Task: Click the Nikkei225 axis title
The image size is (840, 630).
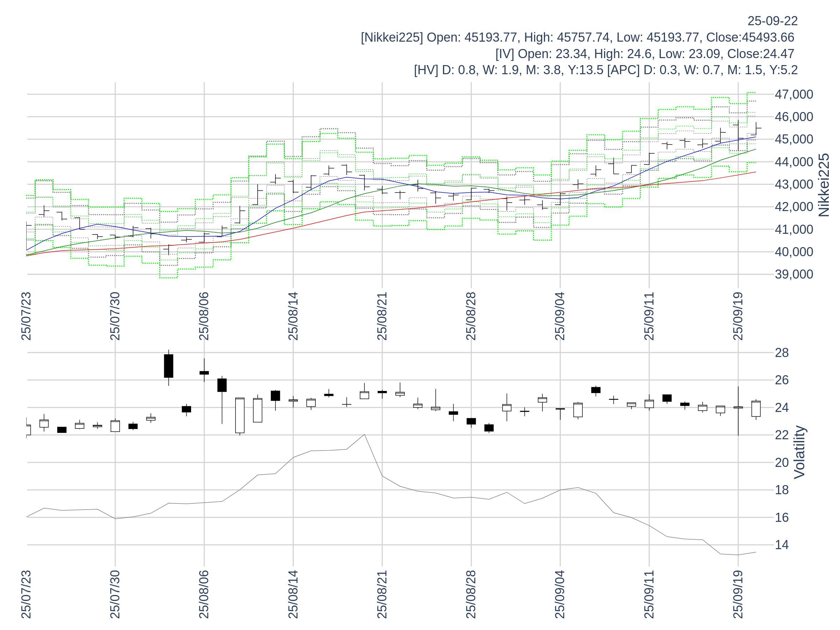Action: coord(824,185)
